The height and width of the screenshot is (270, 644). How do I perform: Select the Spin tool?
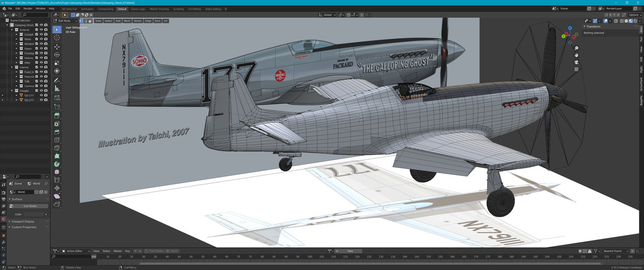pos(57,164)
